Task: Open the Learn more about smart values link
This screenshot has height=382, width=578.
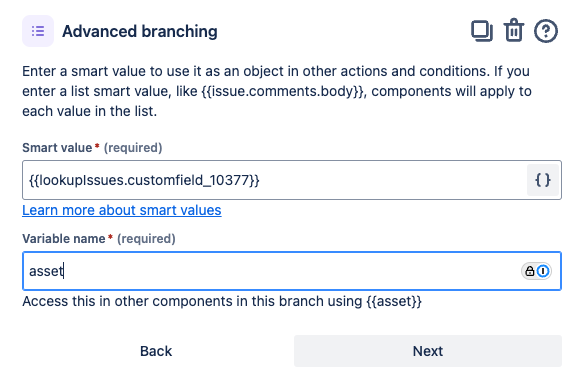Action: click(x=122, y=210)
